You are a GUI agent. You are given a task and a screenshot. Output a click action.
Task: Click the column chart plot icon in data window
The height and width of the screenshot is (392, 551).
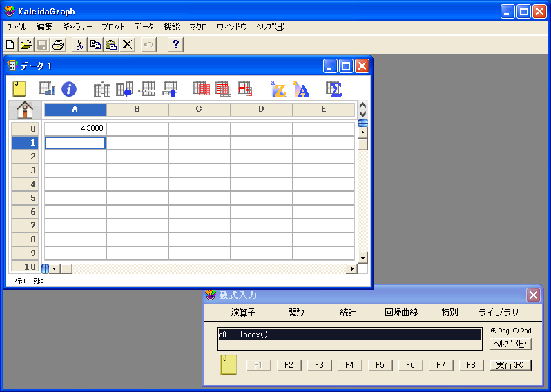[x=47, y=88]
